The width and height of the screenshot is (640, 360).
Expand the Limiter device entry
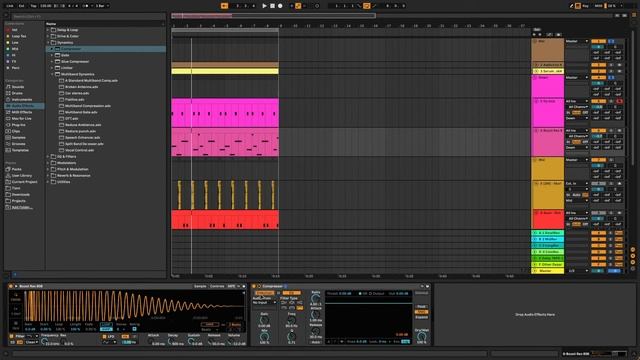[x=52, y=68]
